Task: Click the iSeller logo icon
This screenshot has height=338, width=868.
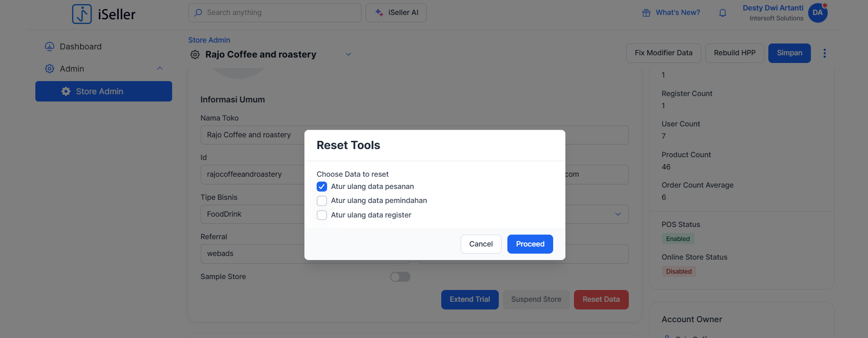Action: pyautogui.click(x=82, y=14)
